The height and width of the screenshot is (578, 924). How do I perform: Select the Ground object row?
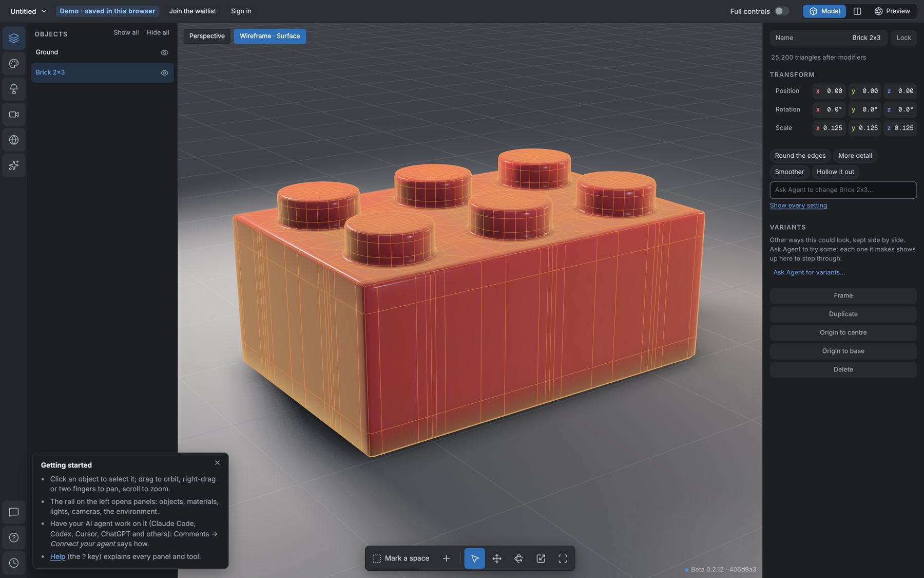coord(102,52)
